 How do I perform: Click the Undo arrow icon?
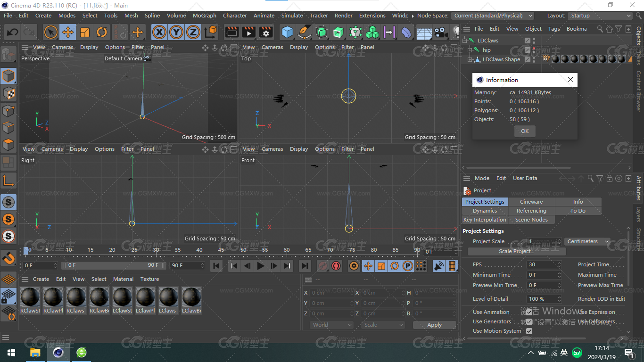13,32
